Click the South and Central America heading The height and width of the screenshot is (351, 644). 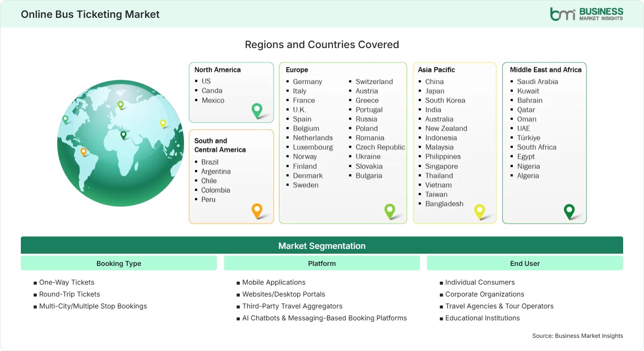(220, 145)
